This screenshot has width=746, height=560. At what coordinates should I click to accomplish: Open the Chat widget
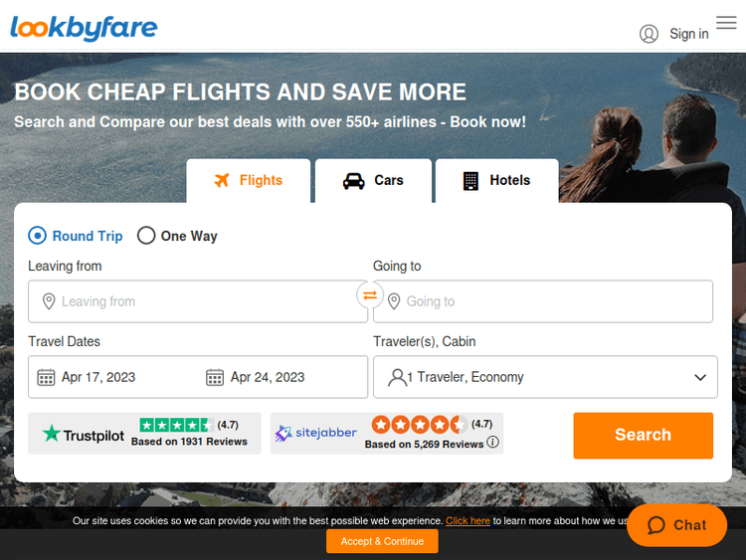coord(676,525)
